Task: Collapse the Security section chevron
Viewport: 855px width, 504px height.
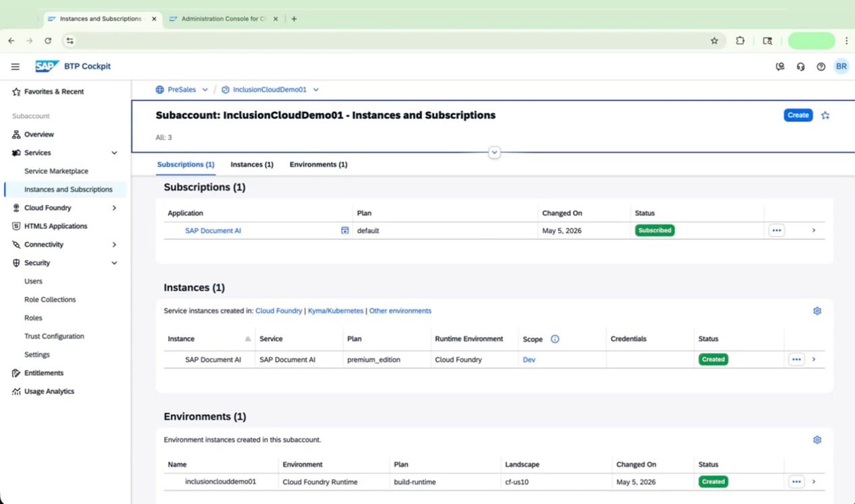Action: (114, 263)
